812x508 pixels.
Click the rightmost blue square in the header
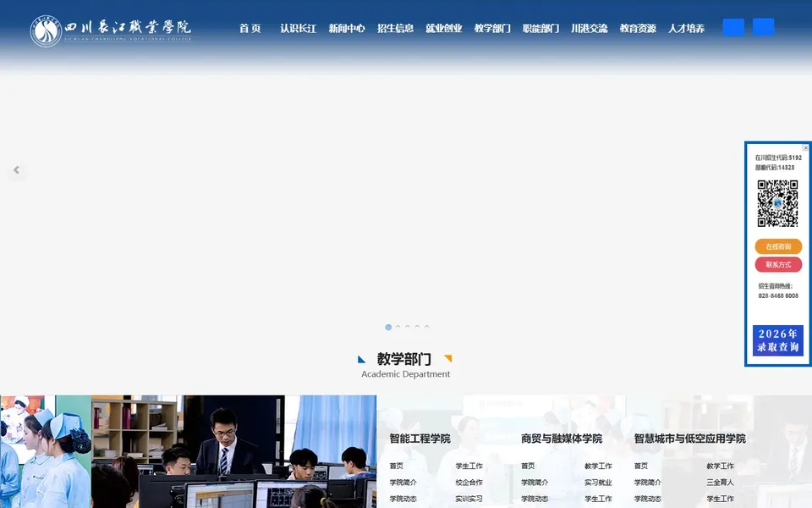click(763, 27)
